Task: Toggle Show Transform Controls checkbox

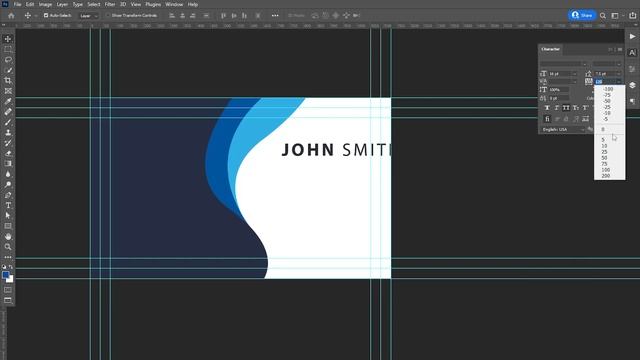Action: tap(108, 16)
